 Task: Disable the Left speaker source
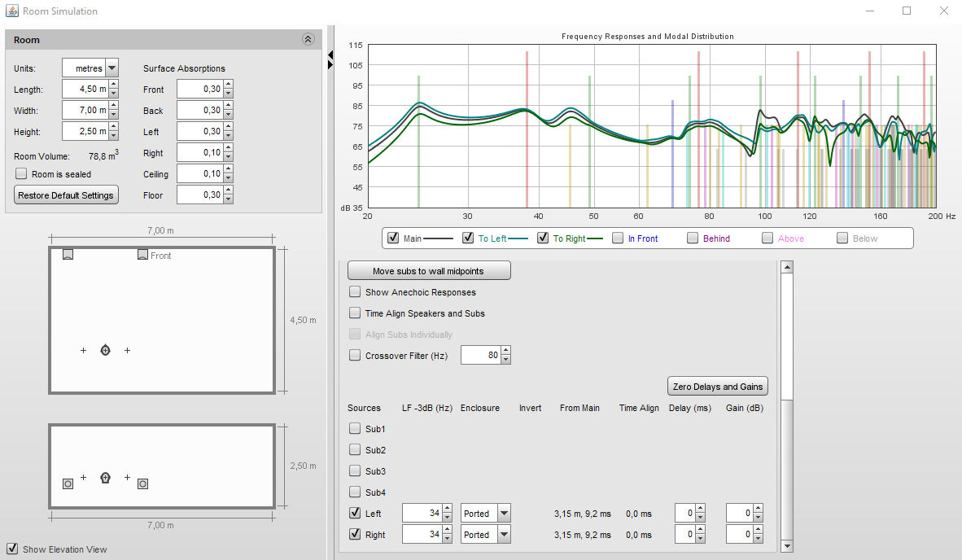355,513
